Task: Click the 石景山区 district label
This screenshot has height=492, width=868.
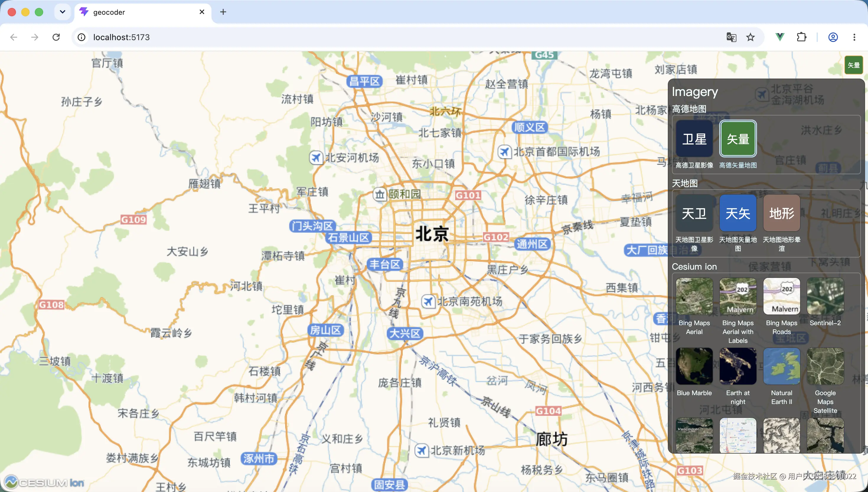Action: pos(349,237)
